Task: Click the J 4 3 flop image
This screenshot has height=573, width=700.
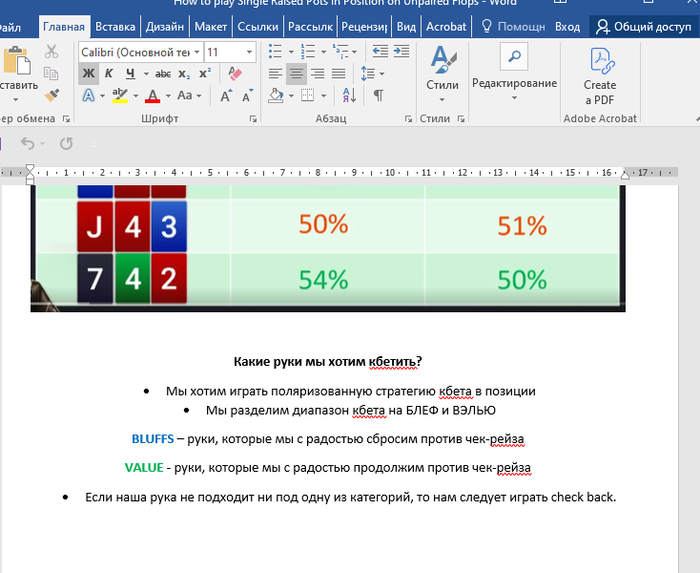Action: (132, 226)
